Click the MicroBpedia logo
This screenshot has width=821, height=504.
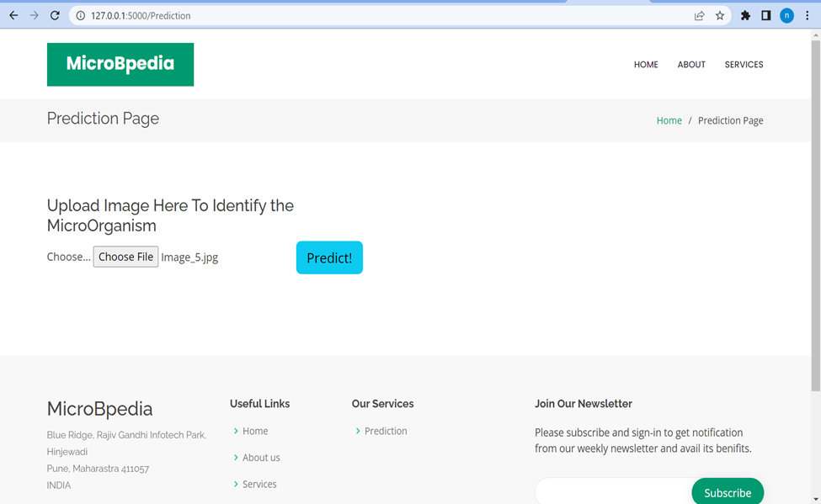coord(120,64)
